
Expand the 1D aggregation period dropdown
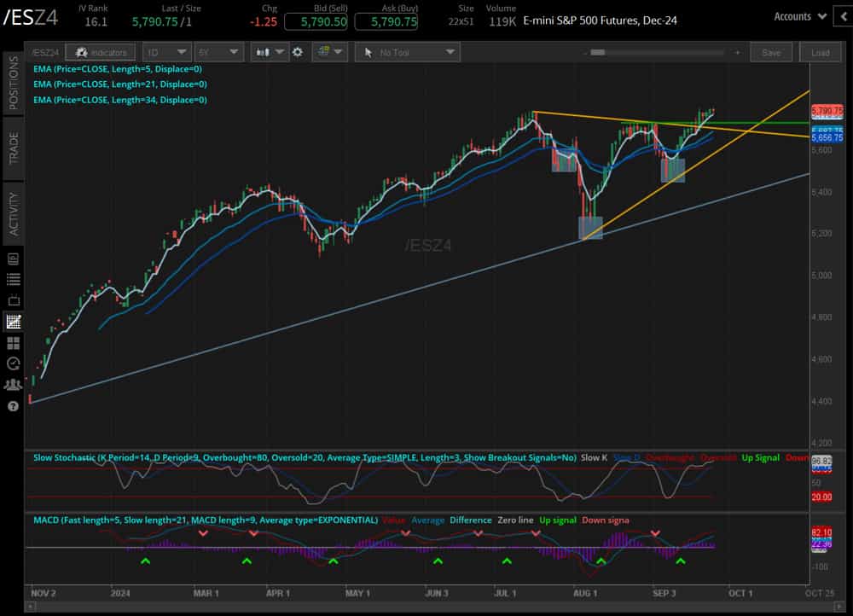pyautogui.click(x=166, y=52)
